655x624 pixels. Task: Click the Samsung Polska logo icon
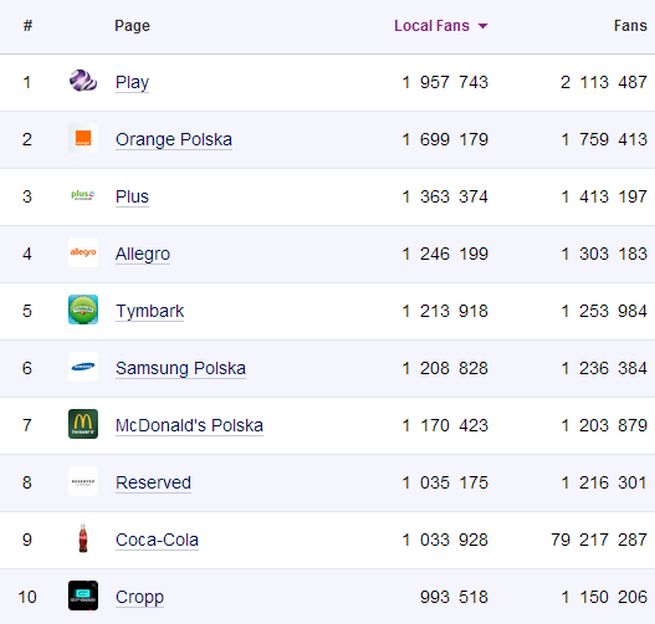83,367
